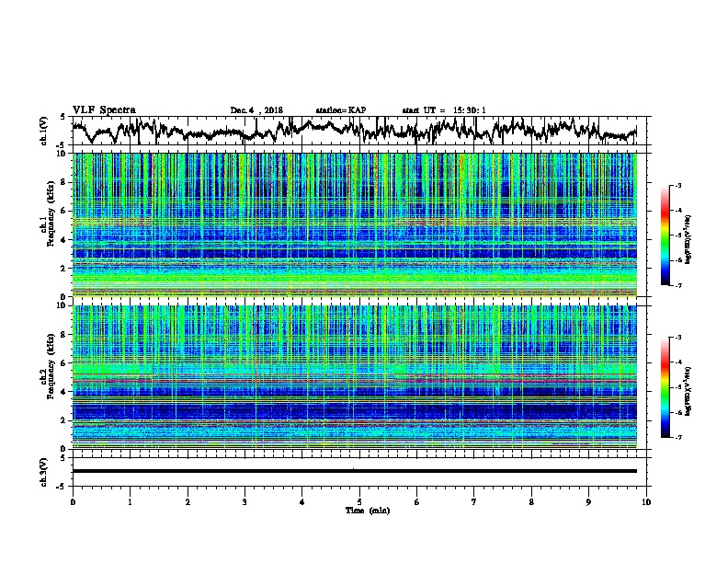Click the ch.1 voltage waveform trace
The height and width of the screenshot is (563, 728).
coord(354,131)
